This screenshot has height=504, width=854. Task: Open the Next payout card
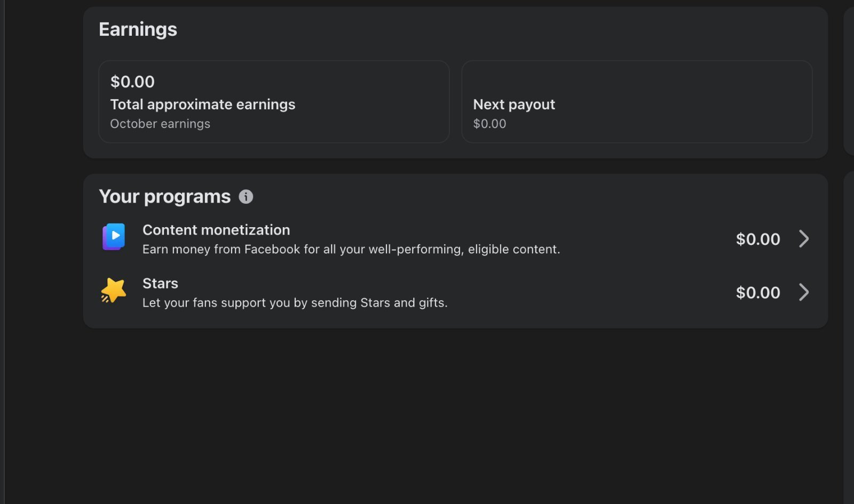pyautogui.click(x=637, y=101)
